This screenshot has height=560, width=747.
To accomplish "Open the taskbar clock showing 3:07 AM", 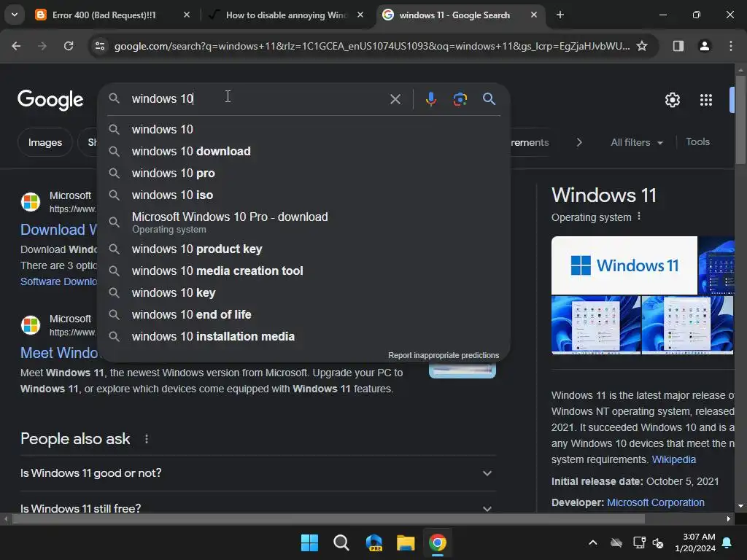I will pos(695,542).
